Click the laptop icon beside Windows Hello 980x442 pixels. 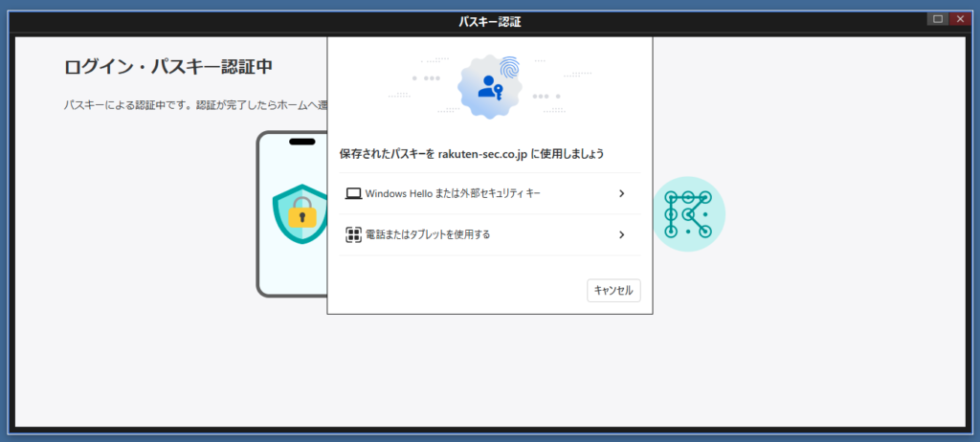pyautogui.click(x=354, y=194)
